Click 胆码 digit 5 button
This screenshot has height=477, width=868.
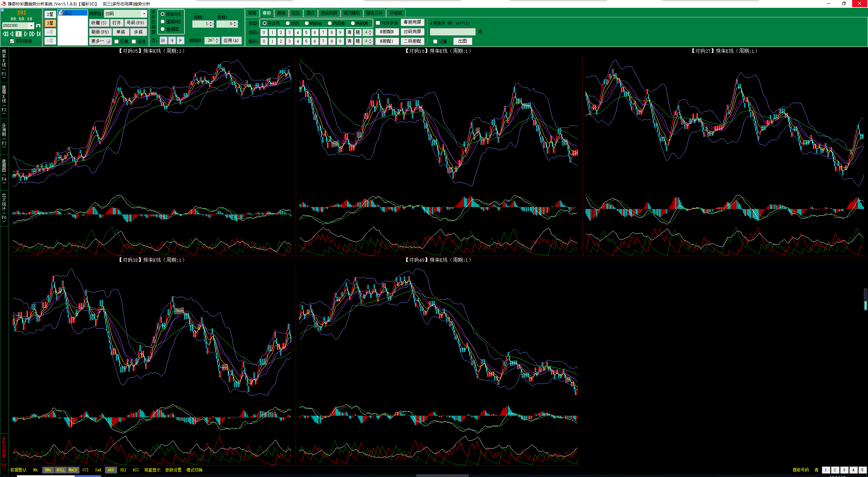tap(306, 33)
